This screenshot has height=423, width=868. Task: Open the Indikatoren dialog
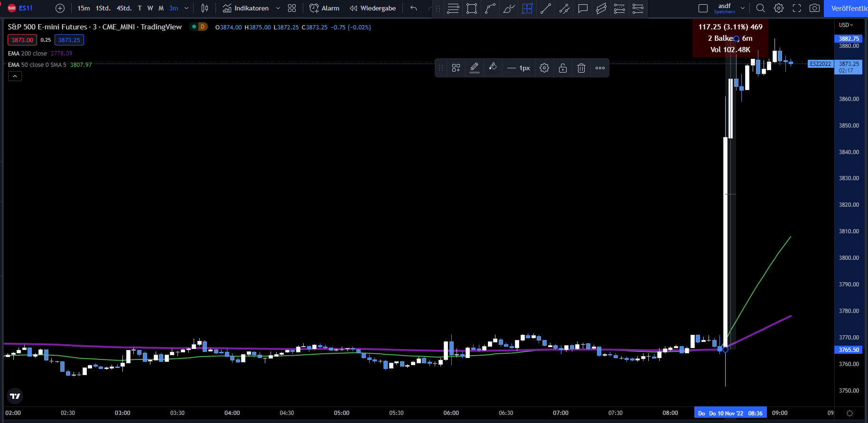[246, 8]
